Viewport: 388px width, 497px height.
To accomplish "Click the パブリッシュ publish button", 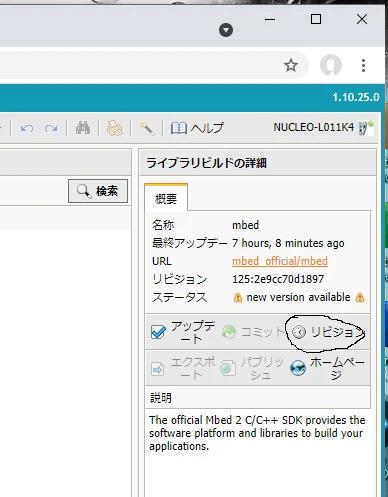I will point(252,368).
